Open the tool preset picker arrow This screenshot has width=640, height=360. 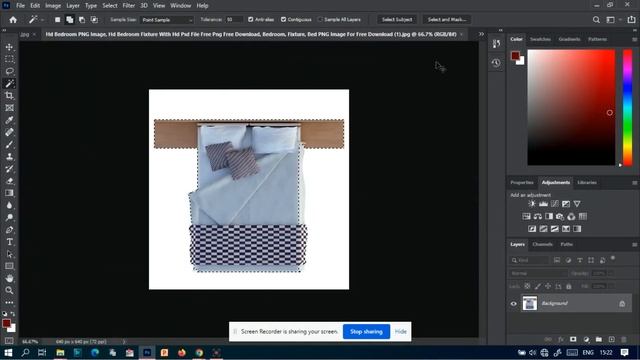tap(42, 20)
